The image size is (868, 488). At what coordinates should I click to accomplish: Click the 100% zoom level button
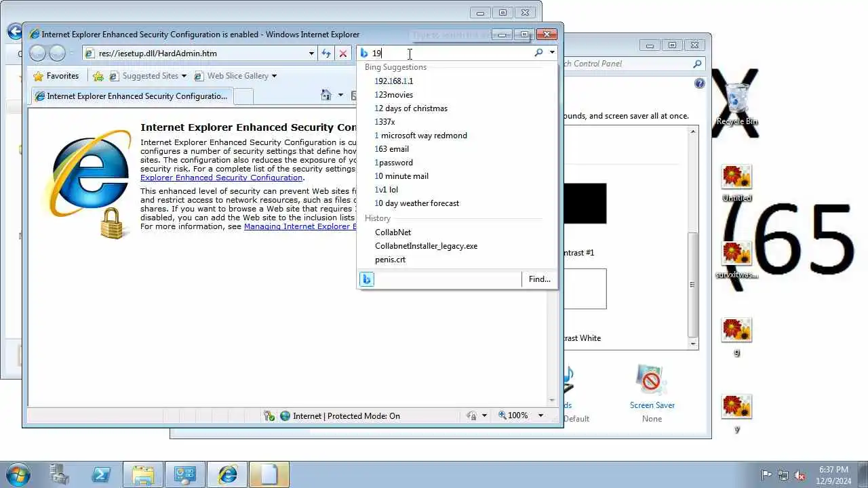(513, 415)
